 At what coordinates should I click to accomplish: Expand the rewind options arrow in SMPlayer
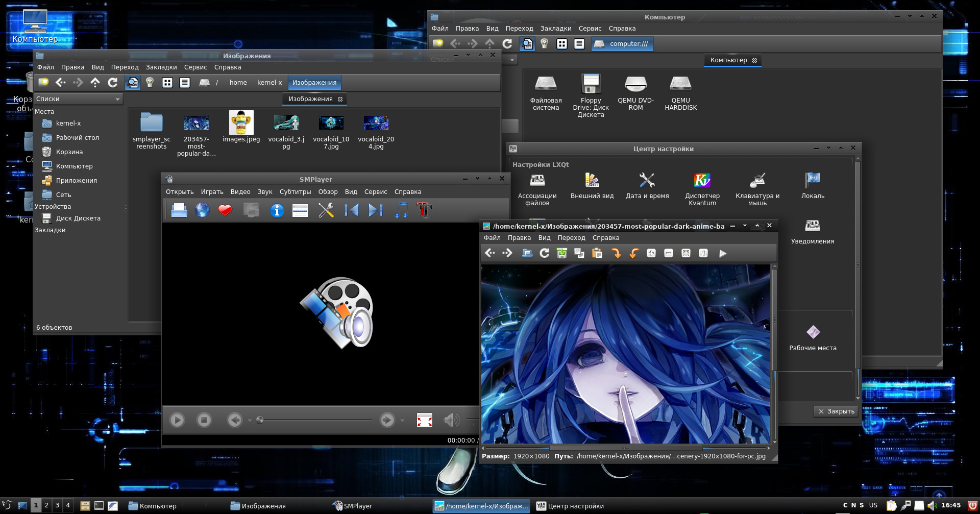(x=250, y=421)
